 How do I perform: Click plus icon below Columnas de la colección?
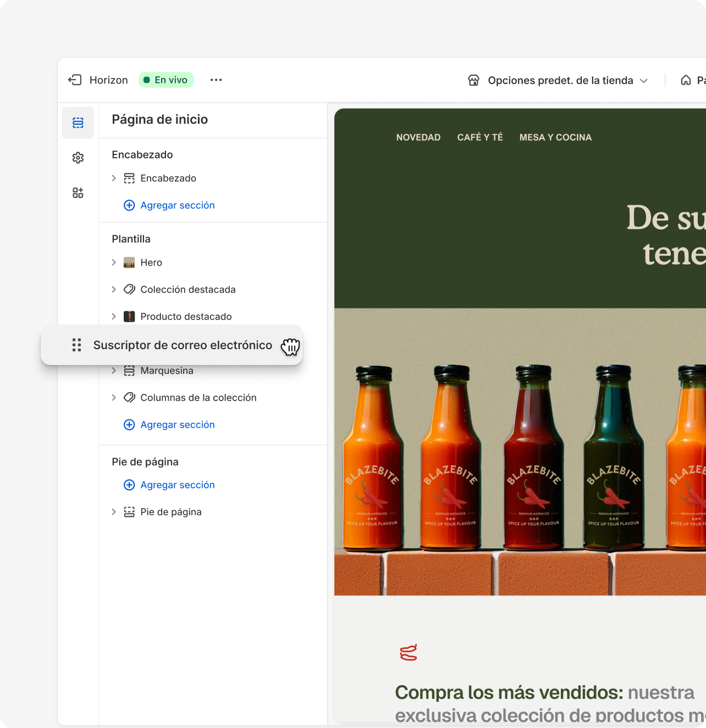[129, 424]
